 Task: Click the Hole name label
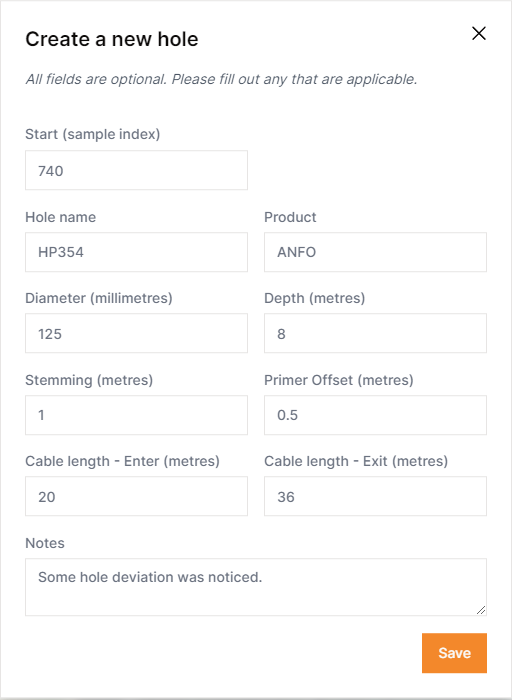point(61,217)
